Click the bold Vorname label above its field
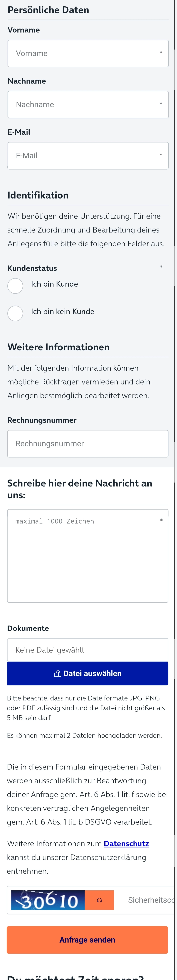177x980 pixels. pos(24,30)
